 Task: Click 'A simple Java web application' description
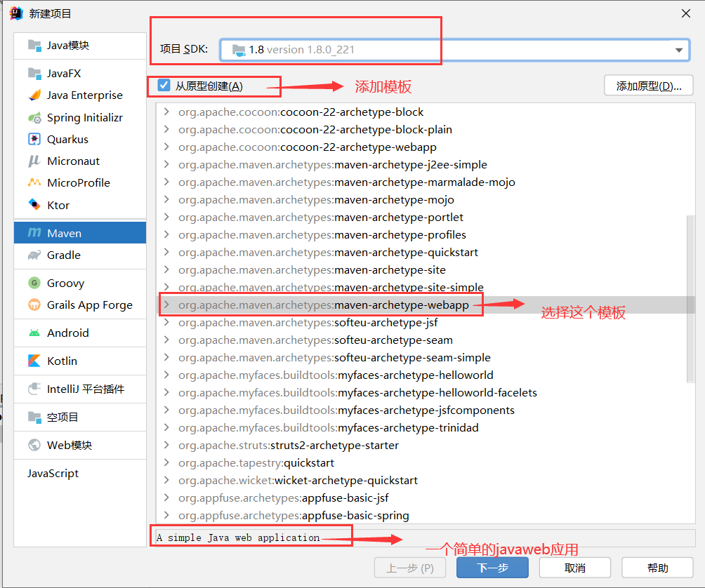tap(238, 537)
